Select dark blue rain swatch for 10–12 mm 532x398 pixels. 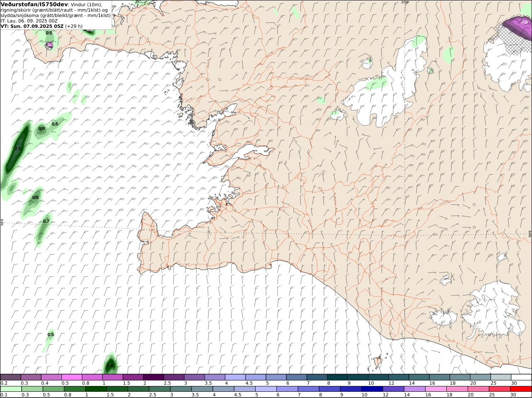tap(372, 389)
